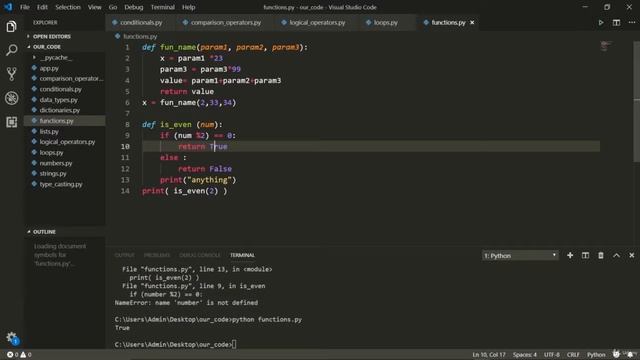Open numbers.py in the explorer
This screenshot has height=360, width=640.
(x=56, y=163)
